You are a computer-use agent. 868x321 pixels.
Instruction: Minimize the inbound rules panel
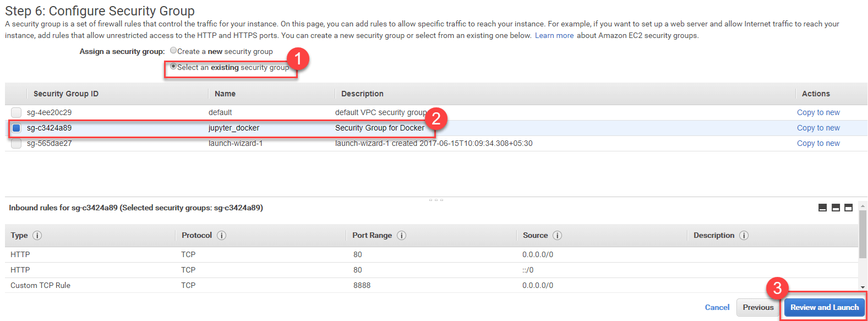pos(822,208)
